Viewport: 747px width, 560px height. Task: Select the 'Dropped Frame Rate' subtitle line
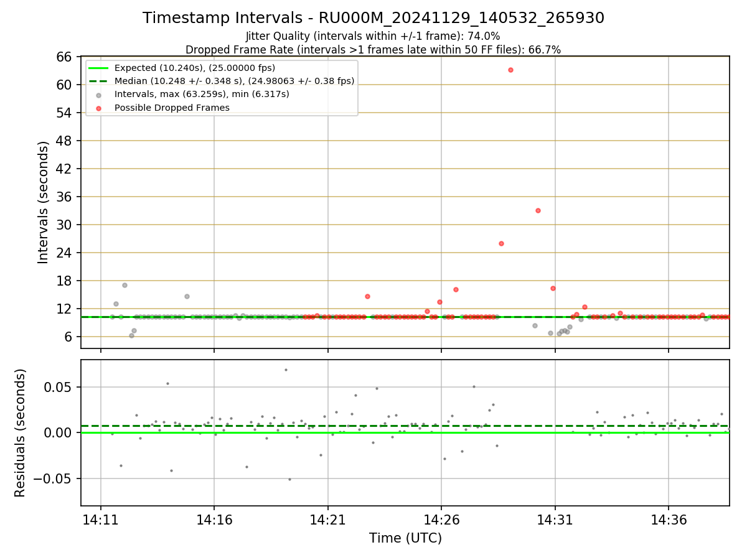pyautogui.click(x=374, y=50)
